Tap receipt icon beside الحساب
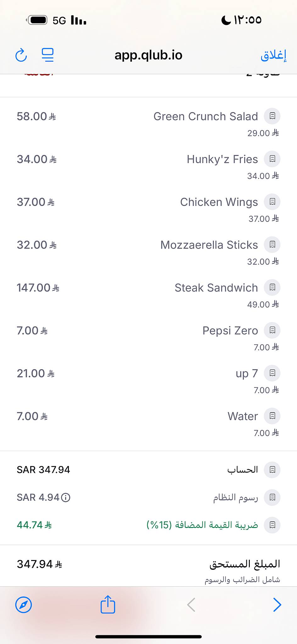The height and width of the screenshot is (644, 297). [x=272, y=470]
